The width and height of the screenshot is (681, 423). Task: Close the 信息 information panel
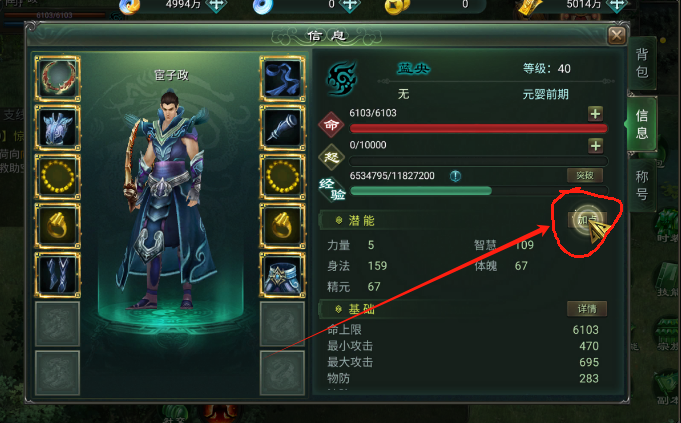[x=617, y=35]
